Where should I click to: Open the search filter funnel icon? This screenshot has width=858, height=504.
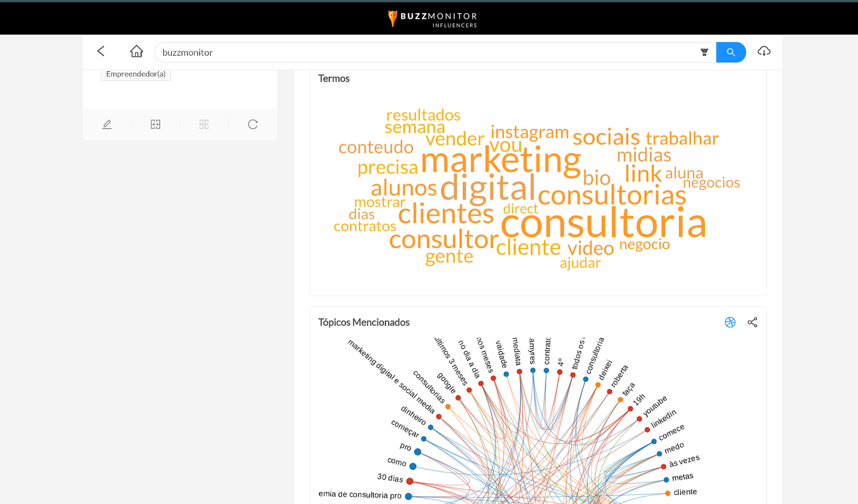[704, 52]
